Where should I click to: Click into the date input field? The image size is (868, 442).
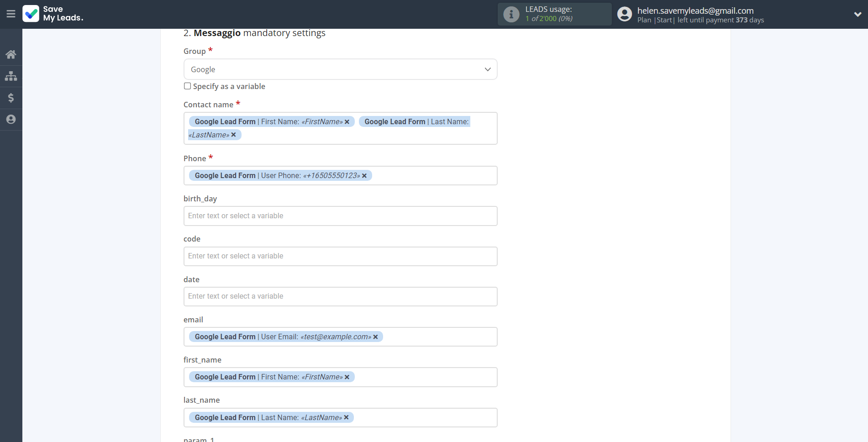point(340,296)
